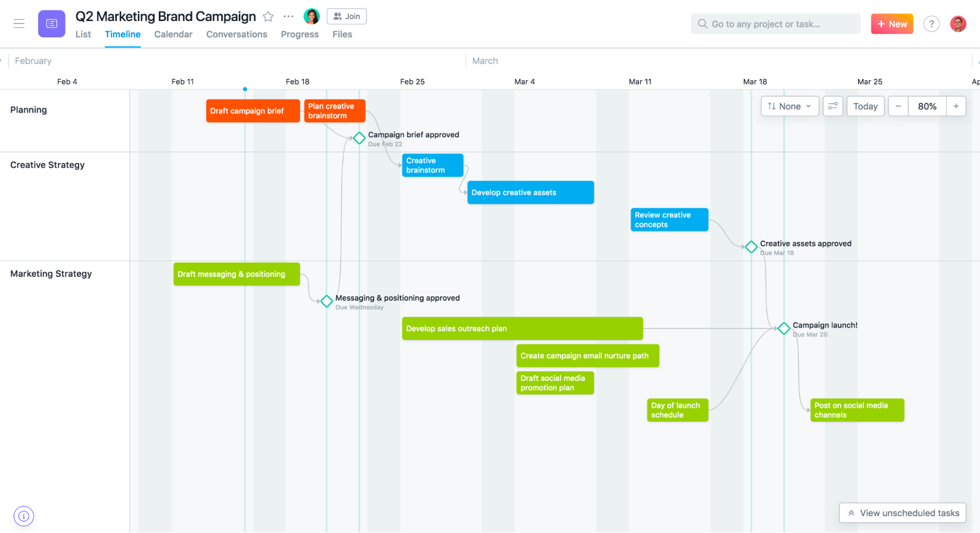
Task: Click the purple project list icon
Action: click(x=51, y=23)
